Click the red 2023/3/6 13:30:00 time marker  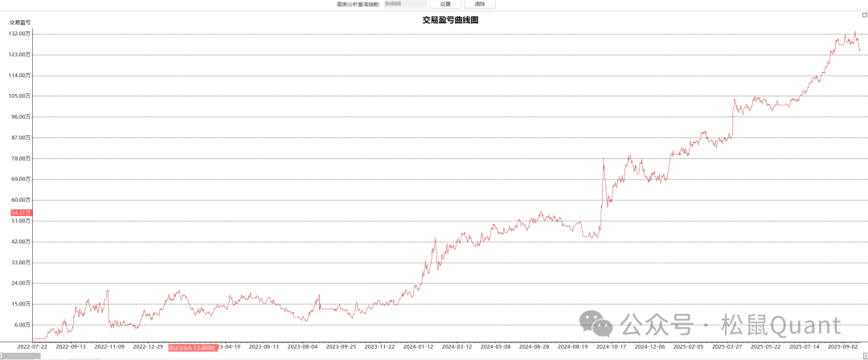click(x=191, y=347)
